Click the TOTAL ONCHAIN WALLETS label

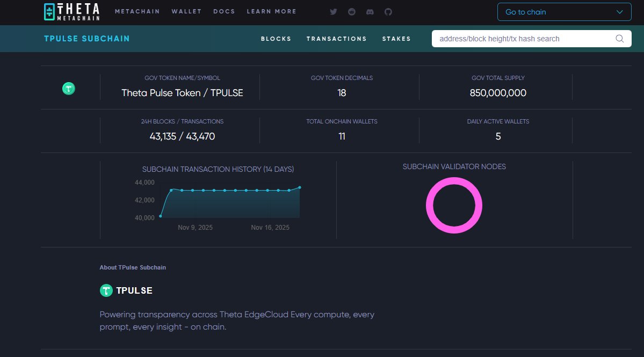point(342,121)
